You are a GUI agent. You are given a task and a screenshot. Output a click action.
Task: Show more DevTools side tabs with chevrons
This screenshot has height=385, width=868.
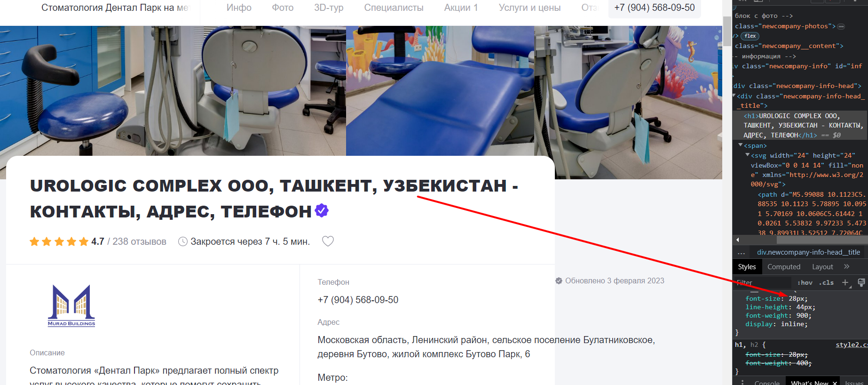(x=846, y=266)
